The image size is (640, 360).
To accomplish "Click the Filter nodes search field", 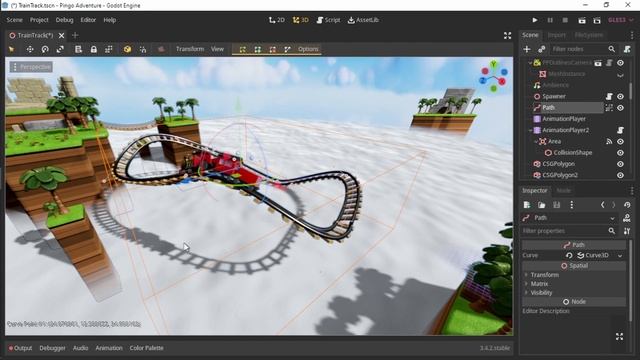I will click(583, 49).
